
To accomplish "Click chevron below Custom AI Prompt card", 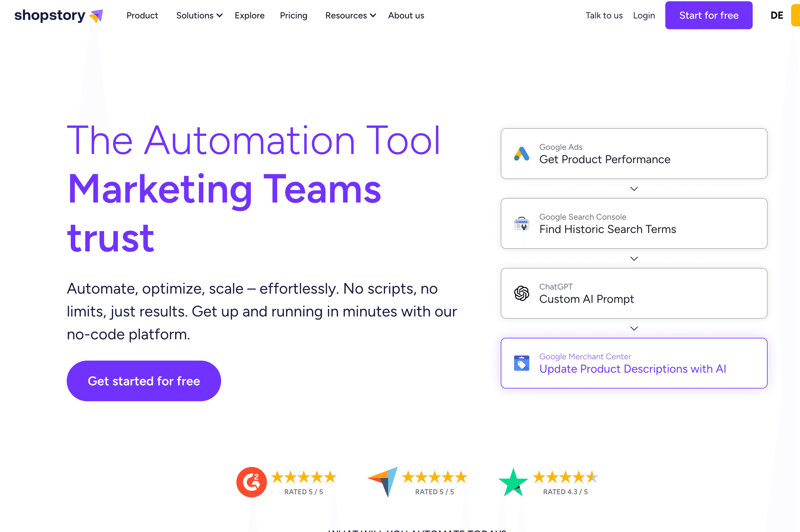I will (x=634, y=329).
